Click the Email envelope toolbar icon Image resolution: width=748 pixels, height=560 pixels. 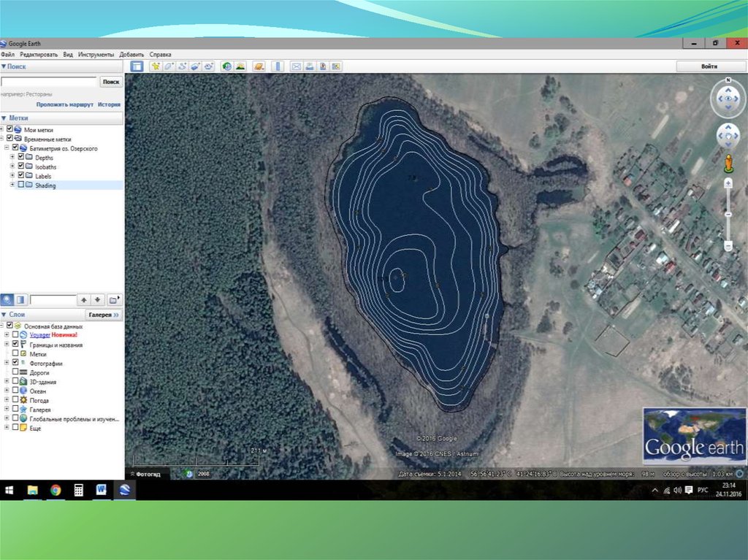tap(297, 66)
